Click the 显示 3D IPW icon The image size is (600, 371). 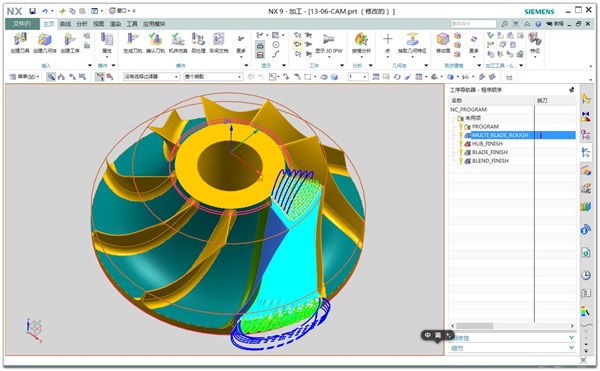tap(329, 43)
